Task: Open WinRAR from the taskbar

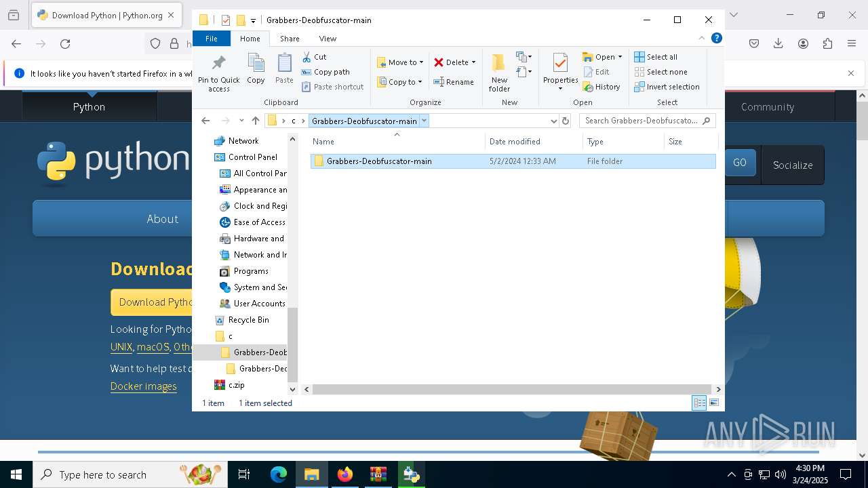Action: tap(378, 474)
